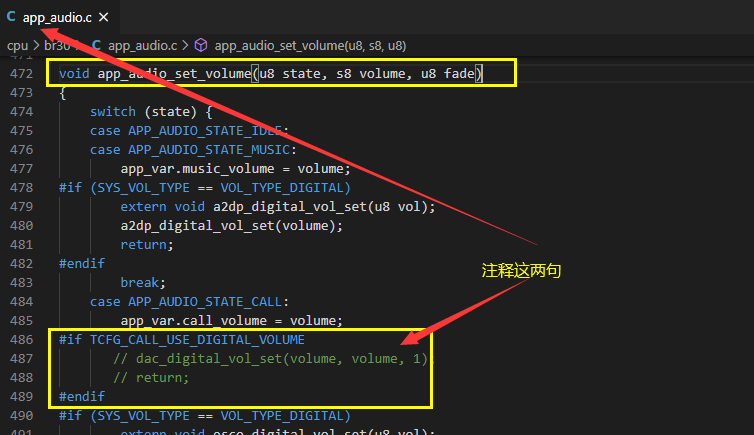Click the 'app_audio_set_volume' function name on line 472
The height and width of the screenshot is (435, 754).
coord(174,74)
